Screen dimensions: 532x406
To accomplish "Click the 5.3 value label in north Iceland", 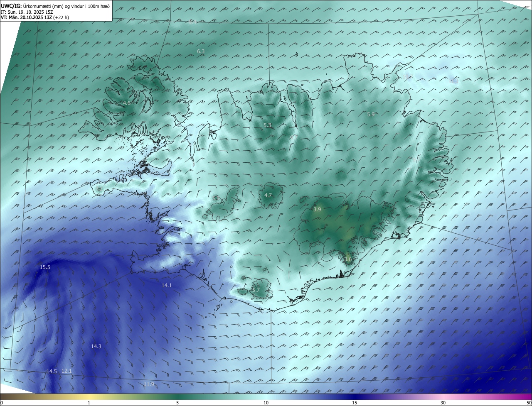I will pos(267,125).
